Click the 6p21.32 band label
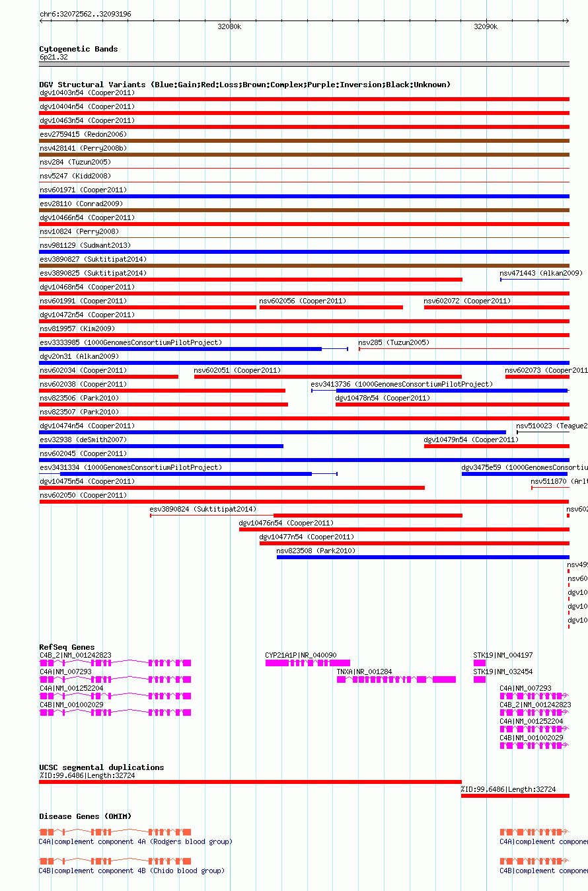Image resolution: width=588 pixels, height=891 pixels. [54, 57]
